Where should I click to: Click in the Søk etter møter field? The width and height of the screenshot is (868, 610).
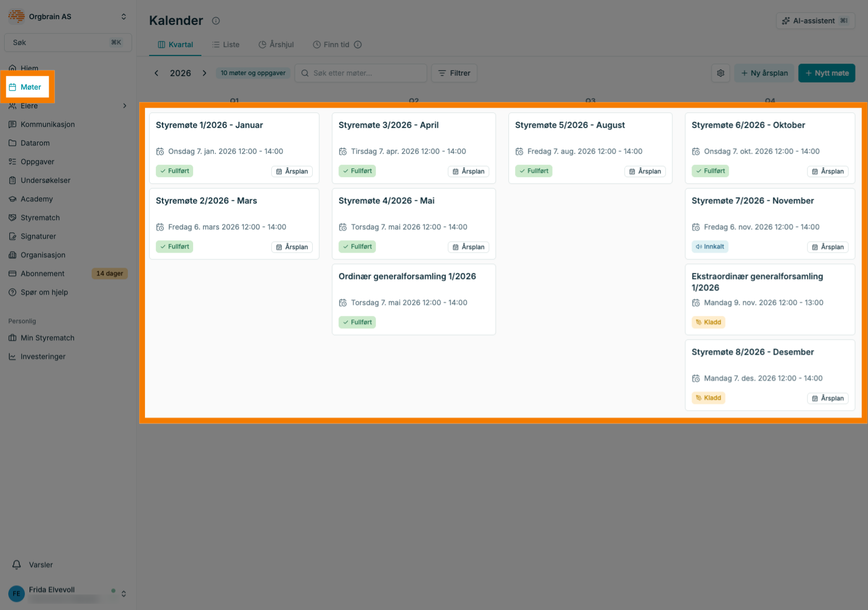pyautogui.click(x=361, y=73)
